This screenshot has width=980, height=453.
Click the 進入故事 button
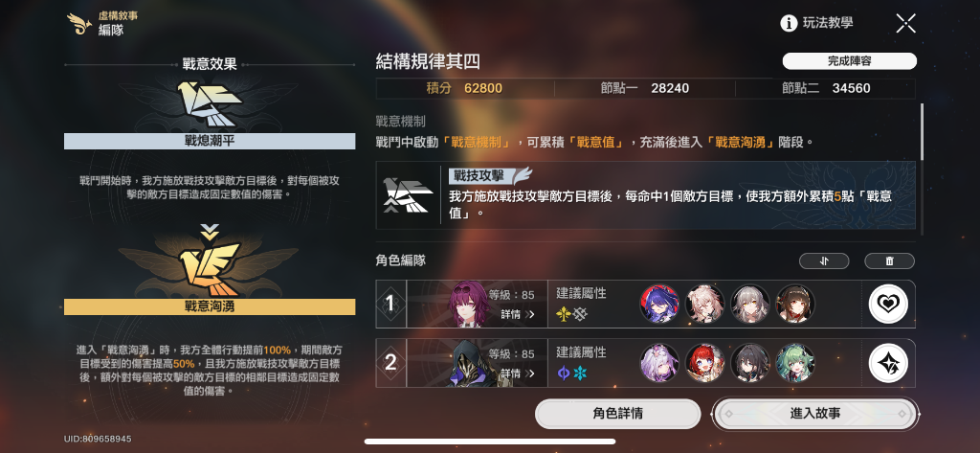pyautogui.click(x=815, y=414)
